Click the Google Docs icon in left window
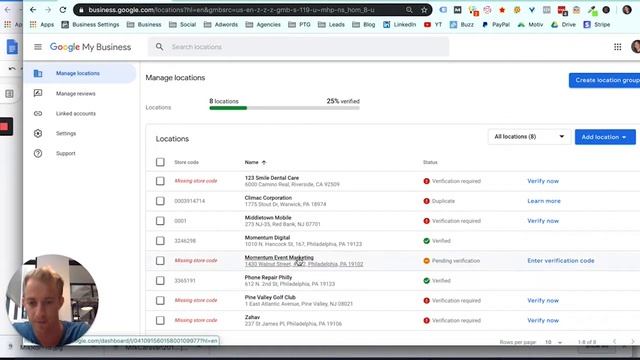Image resolution: width=640 pixels, height=360 pixels. (12, 47)
